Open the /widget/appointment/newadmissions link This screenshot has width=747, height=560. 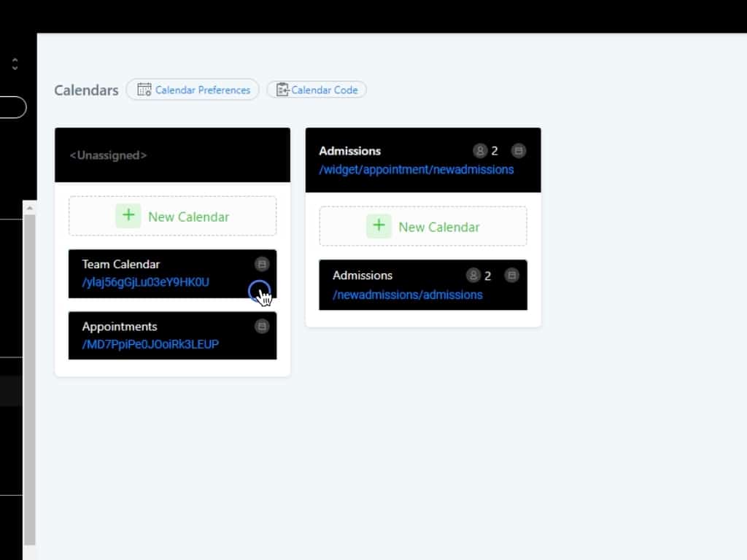coord(416,169)
